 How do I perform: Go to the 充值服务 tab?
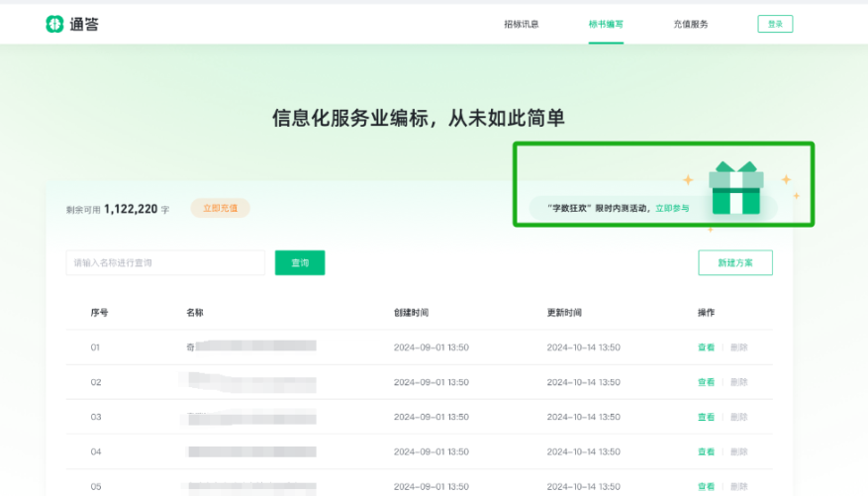pyautogui.click(x=691, y=24)
